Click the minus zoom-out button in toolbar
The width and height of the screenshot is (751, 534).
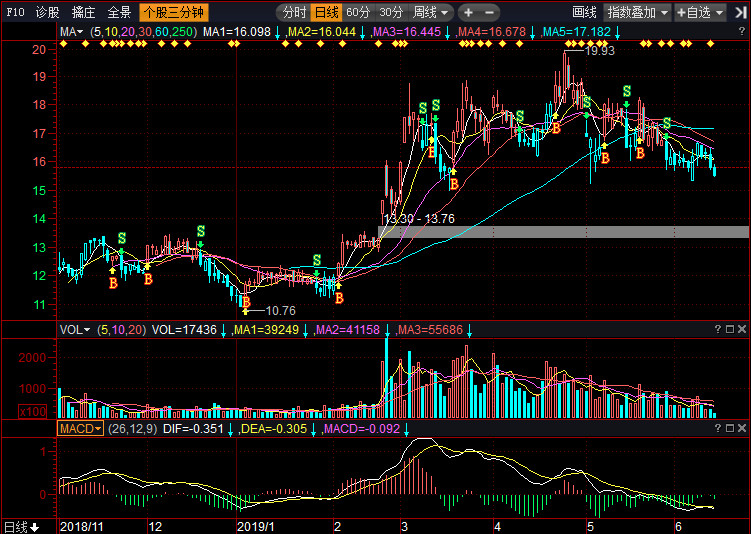coord(489,13)
